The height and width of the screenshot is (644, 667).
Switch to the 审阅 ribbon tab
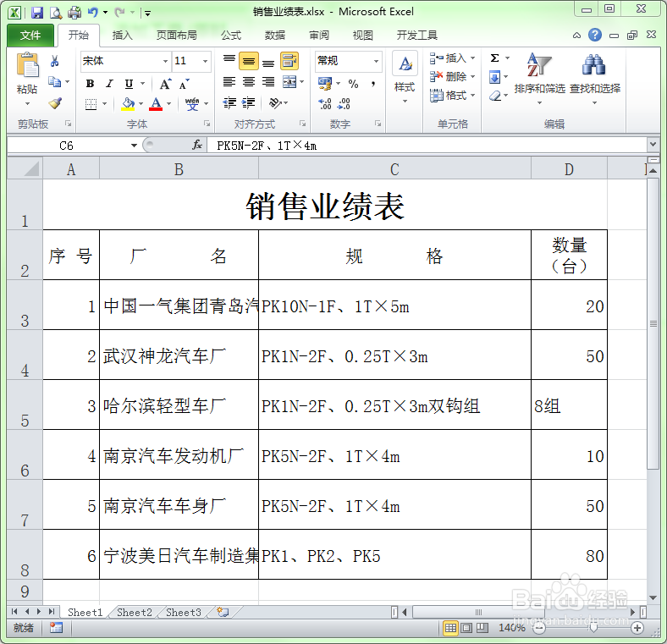tap(319, 36)
